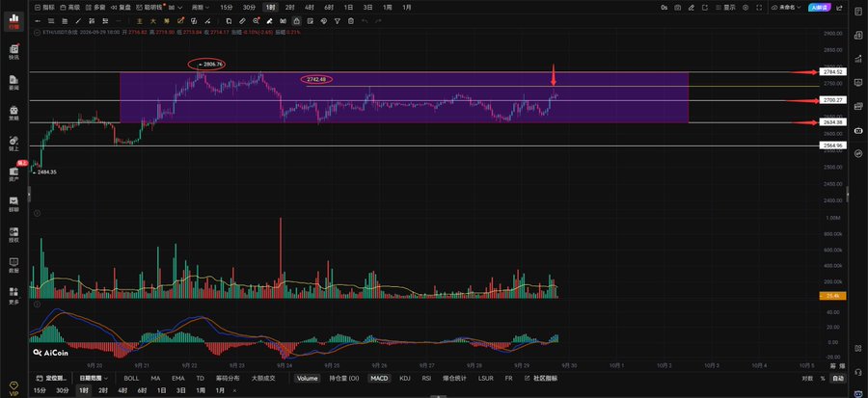Click the undo arrow in drawing toolbar

click(x=365, y=21)
